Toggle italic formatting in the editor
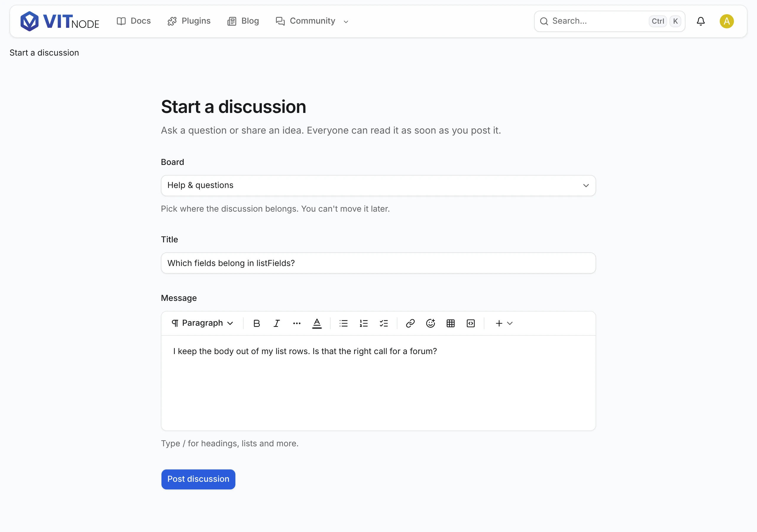Viewport: 757px width, 532px height. (x=276, y=323)
